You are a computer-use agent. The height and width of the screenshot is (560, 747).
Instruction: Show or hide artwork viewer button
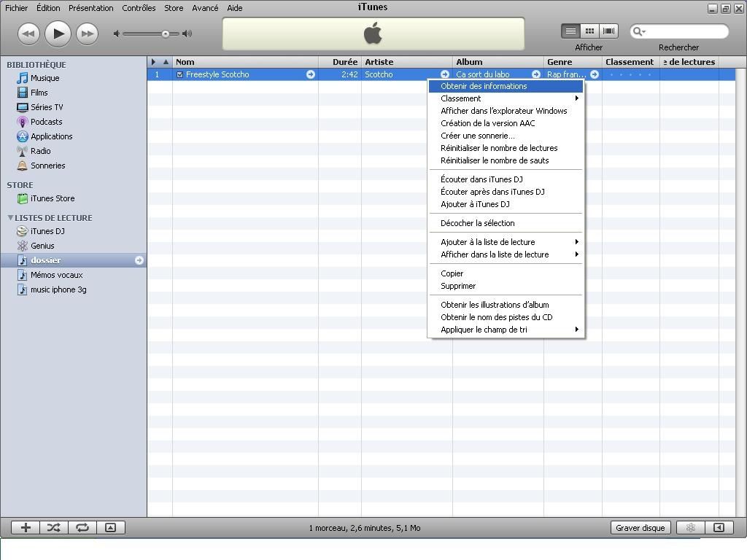click(x=111, y=528)
